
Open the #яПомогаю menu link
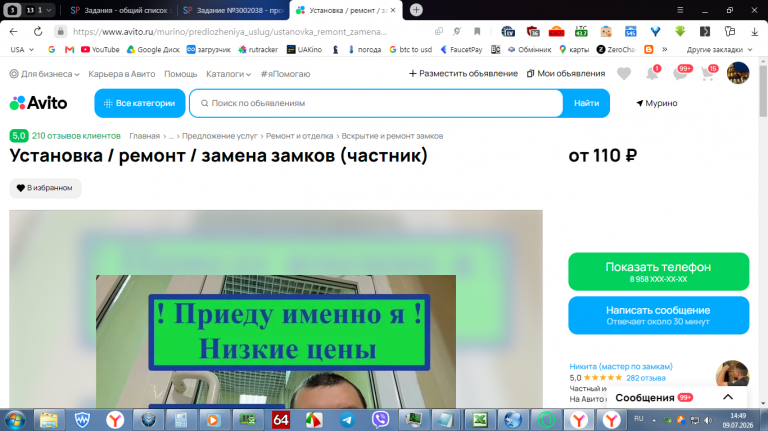tap(285, 74)
